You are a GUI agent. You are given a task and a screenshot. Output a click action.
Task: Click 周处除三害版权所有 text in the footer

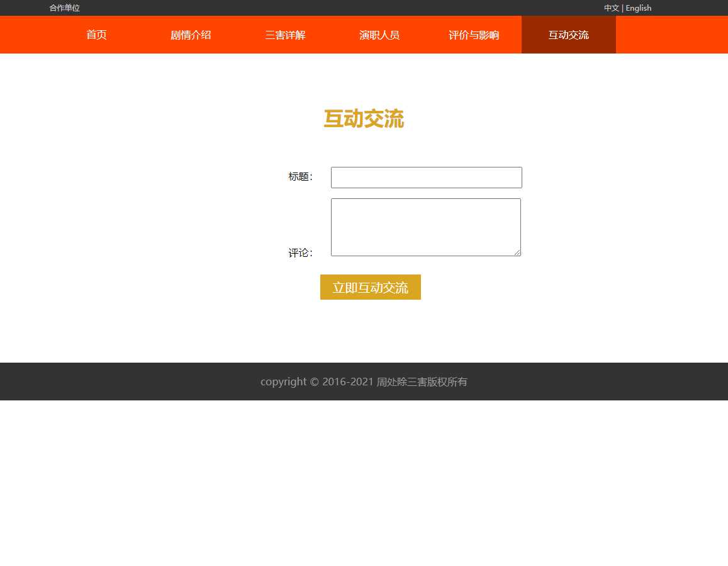(x=422, y=382)
